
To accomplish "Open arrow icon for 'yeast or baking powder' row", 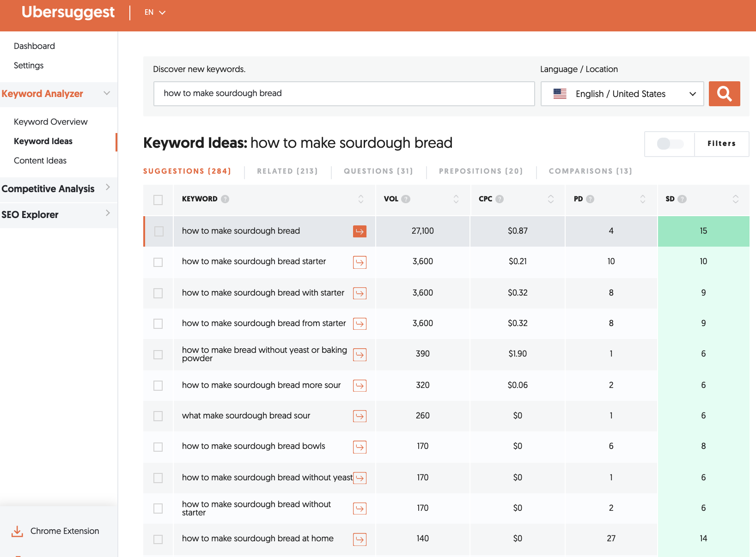I will click(x=360, y=355).
